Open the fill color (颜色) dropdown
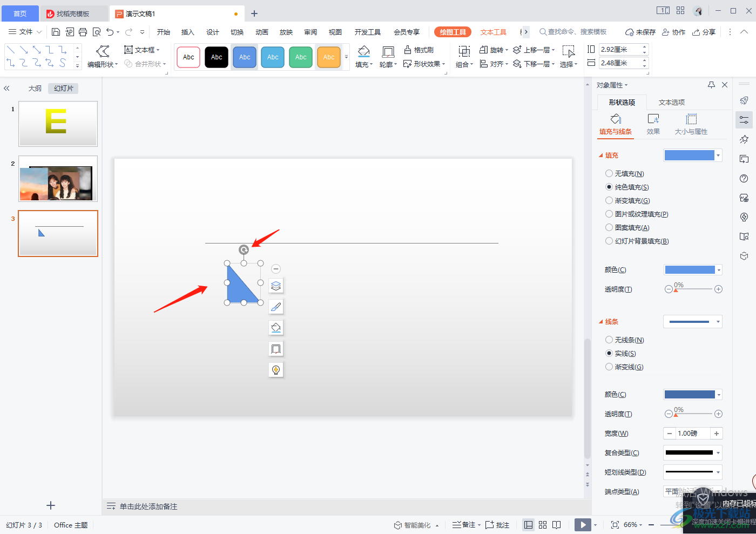Image resolution: width=756 pixels, height=534 pixels. [x=692, y=270]
